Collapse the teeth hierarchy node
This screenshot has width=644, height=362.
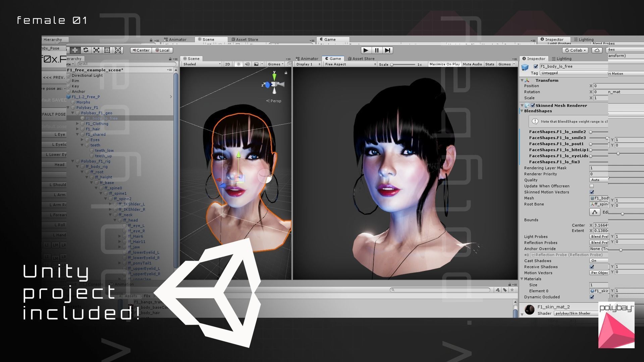(82, 145)
